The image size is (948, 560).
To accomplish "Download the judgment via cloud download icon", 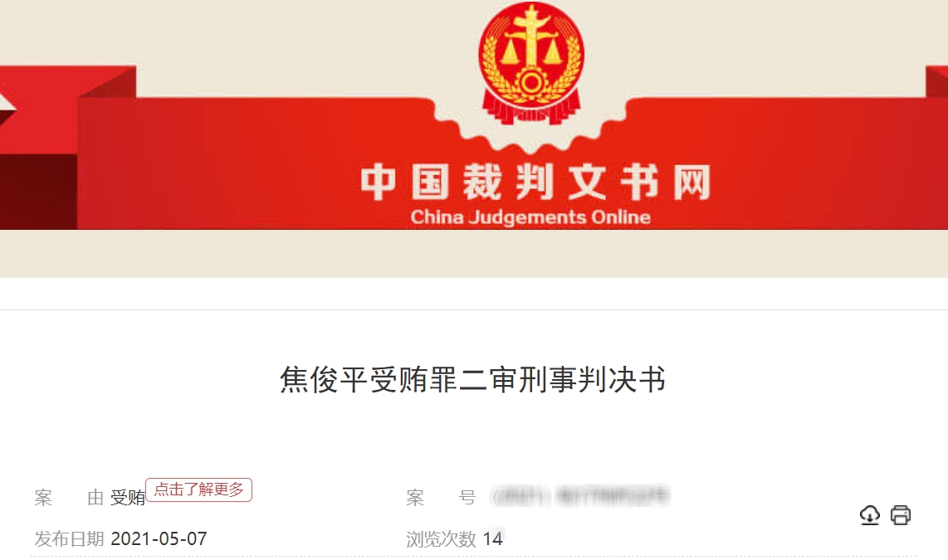I will point(869,514).
